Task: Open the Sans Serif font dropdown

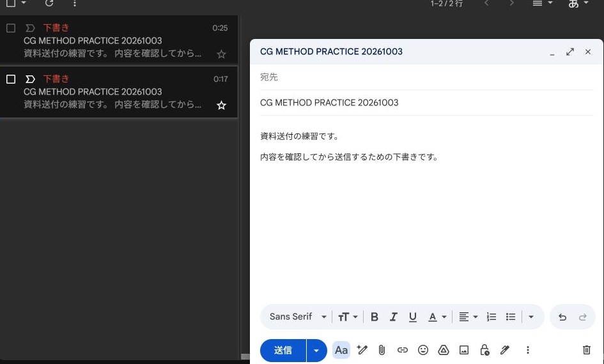Action: (298, 317)
